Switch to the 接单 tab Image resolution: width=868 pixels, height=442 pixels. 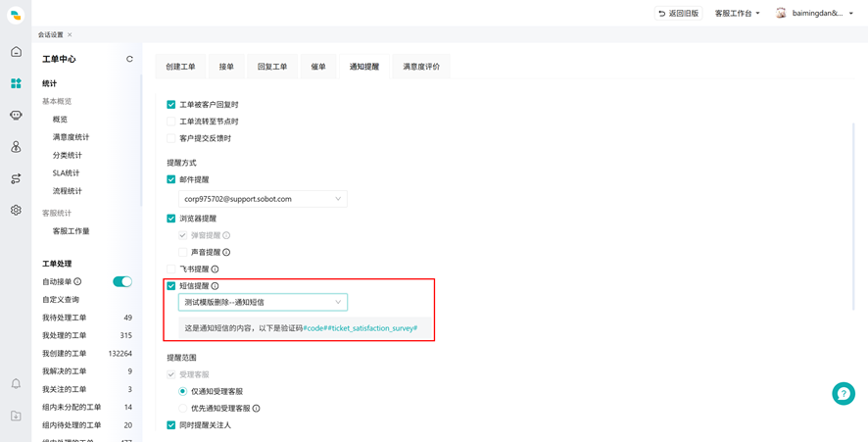coord(226,67)
